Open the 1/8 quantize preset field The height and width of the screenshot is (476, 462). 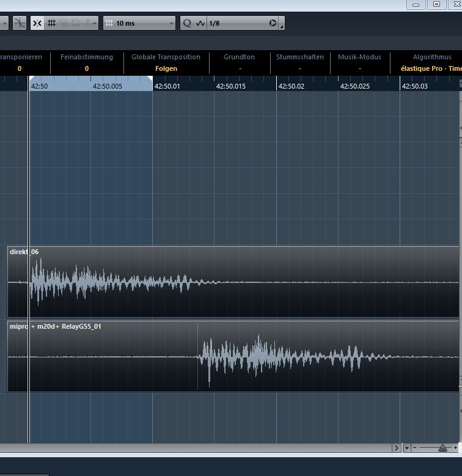(237, 23)
